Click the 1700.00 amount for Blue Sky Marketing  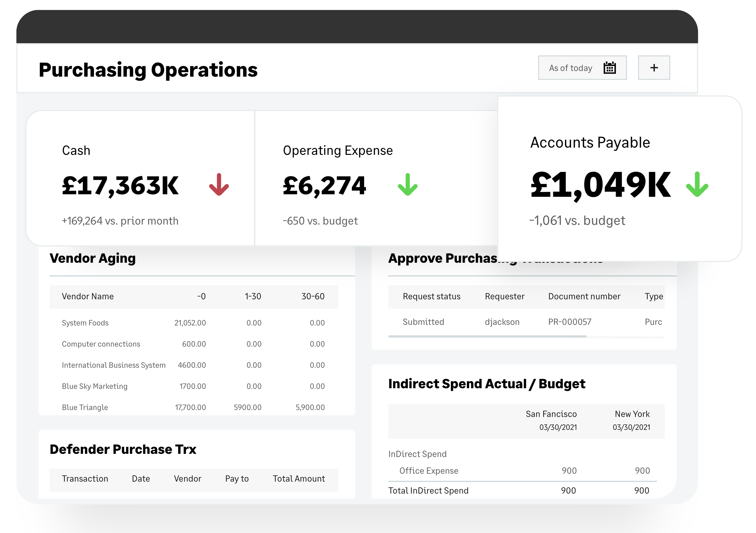193,386
